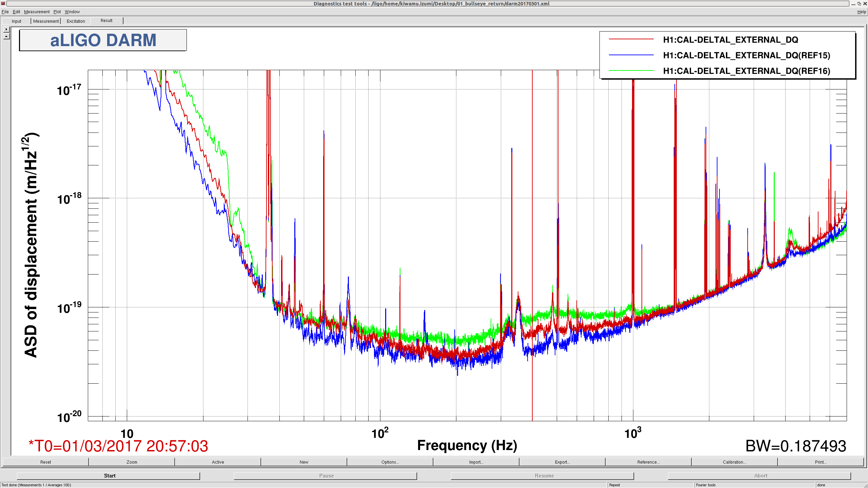Switch to the Excitation tab
868x488 pixels.
[76, 21]
